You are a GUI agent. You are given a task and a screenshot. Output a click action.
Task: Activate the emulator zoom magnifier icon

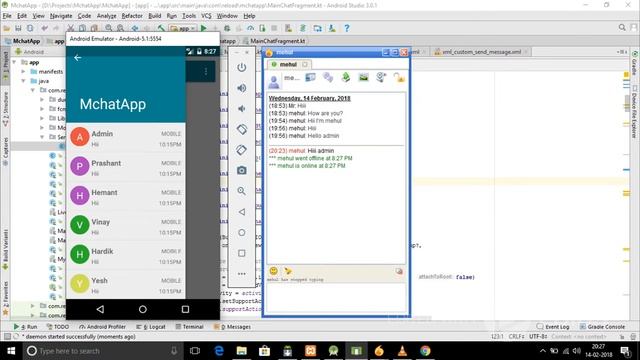242,191
